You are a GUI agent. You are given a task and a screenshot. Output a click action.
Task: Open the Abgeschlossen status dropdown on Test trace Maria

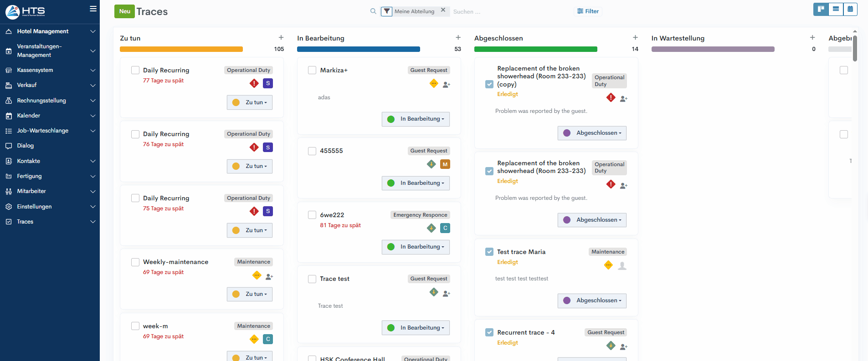coord(592,300)
